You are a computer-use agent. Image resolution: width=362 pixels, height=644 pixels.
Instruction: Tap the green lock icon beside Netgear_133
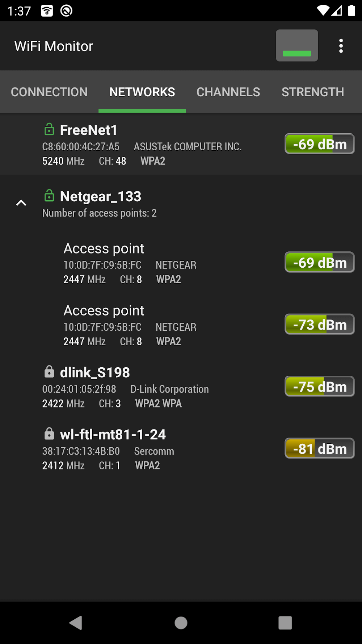[x=49, y=196]
